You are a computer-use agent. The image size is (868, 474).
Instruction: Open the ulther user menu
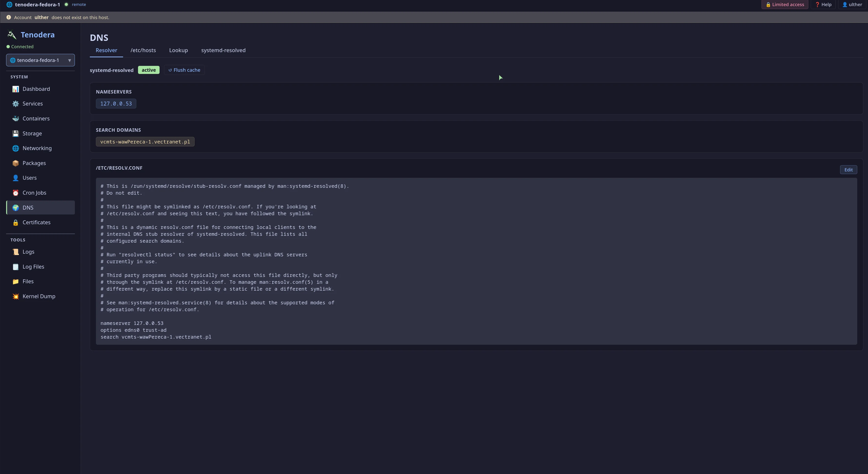click(852, 5)
